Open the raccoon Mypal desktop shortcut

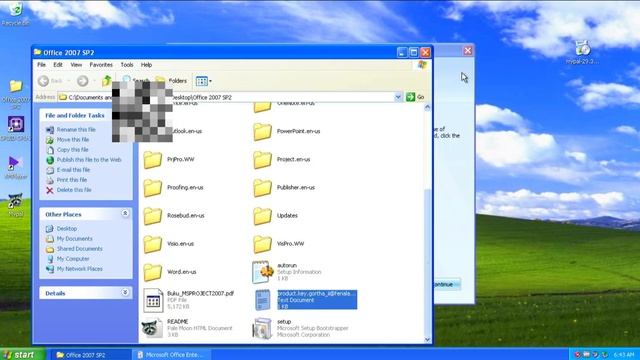pyautogui.click(x=16, y=205)
